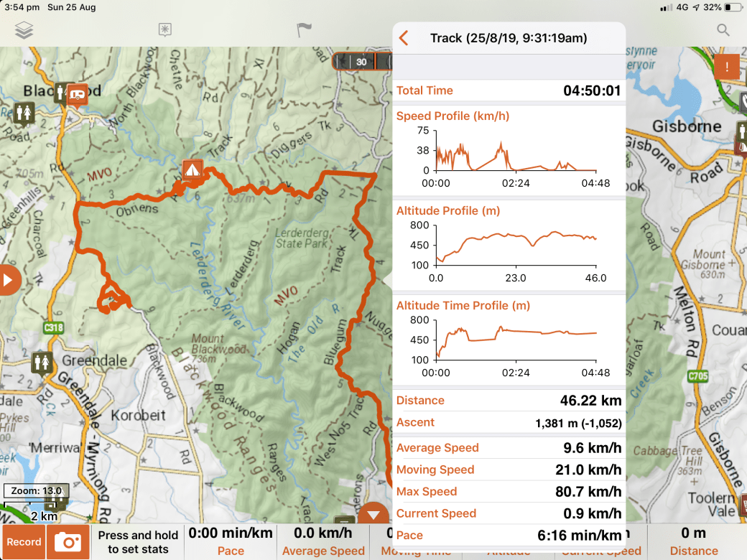Image resolution: width=747 pixels, height=560 pixels.
Task: Tap the Distance stat cell in bottom bar
Action: pyautogui.click(x=694, y=542)
